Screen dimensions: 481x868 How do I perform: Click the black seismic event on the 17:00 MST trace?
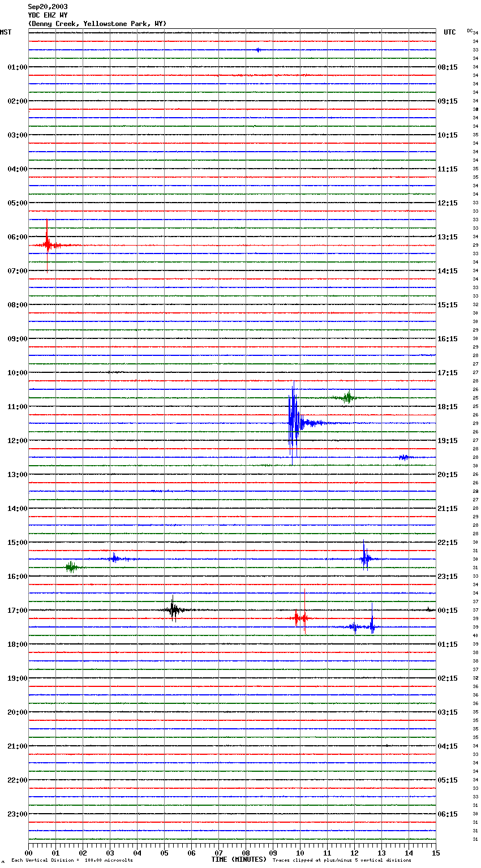click(x=174, y=609)
